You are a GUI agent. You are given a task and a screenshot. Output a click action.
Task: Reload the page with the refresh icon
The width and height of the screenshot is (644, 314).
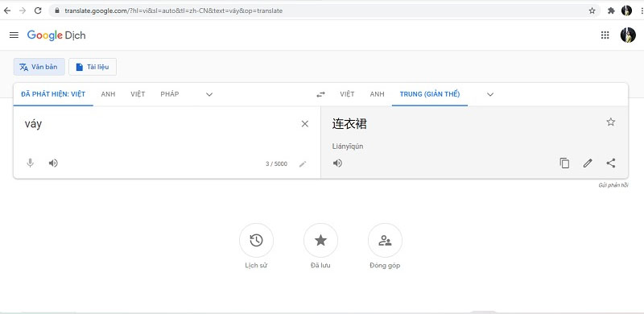[x=38, y=10]
